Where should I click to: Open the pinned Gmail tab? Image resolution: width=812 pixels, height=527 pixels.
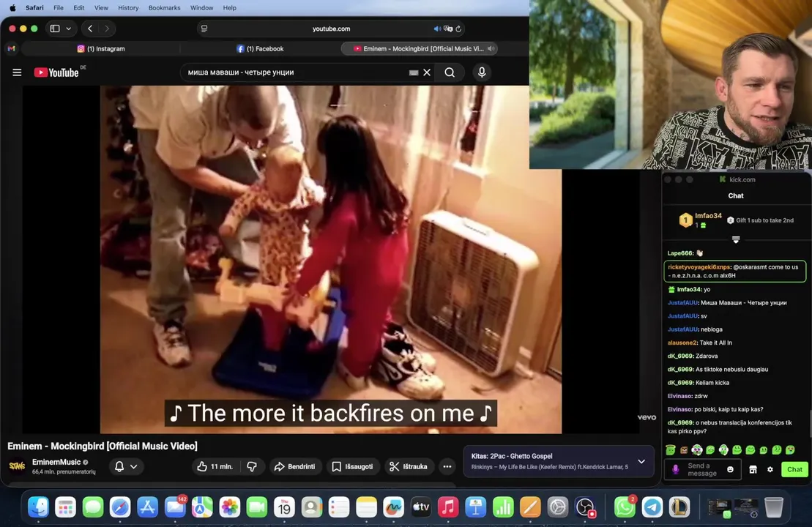pos(12,48)
